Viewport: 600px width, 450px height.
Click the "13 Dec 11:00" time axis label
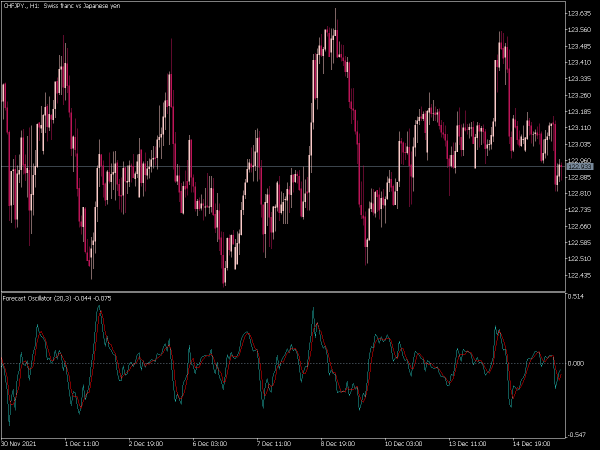click(x=467, y=444)
